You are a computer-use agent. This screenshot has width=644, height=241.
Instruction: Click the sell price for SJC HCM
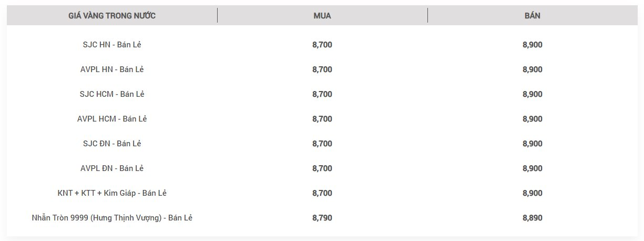pos(533,94)
